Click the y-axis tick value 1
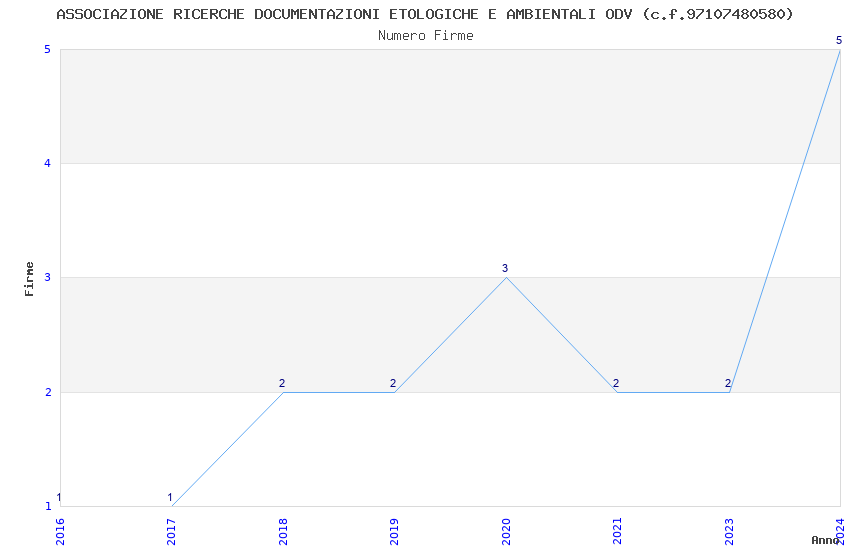Screen dimensions: 850x550 (x=48, y=506)
